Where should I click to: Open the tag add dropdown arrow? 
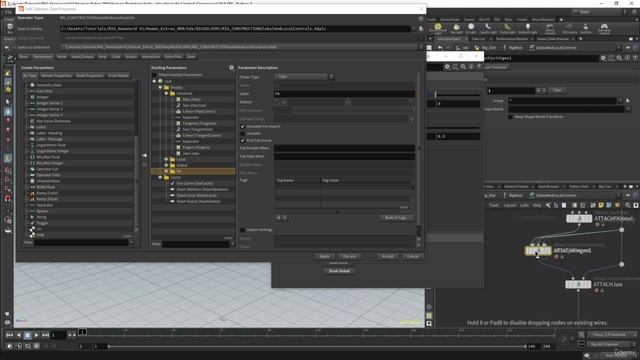coord(285,218)
